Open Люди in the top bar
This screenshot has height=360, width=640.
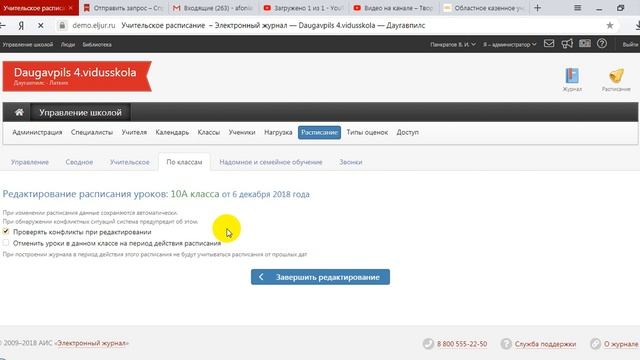68,44
